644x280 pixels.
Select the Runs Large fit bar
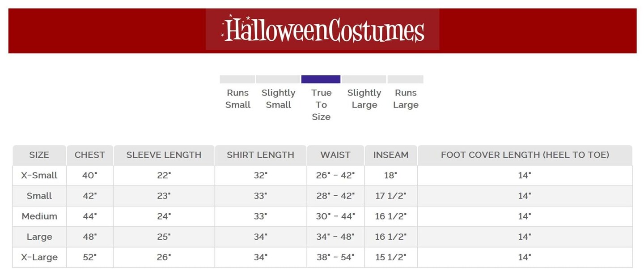(405, 80)
